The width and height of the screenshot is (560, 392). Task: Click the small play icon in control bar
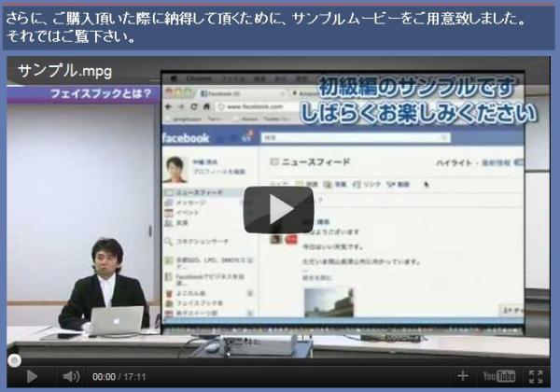pyautogui.click(x=33, y=376)
